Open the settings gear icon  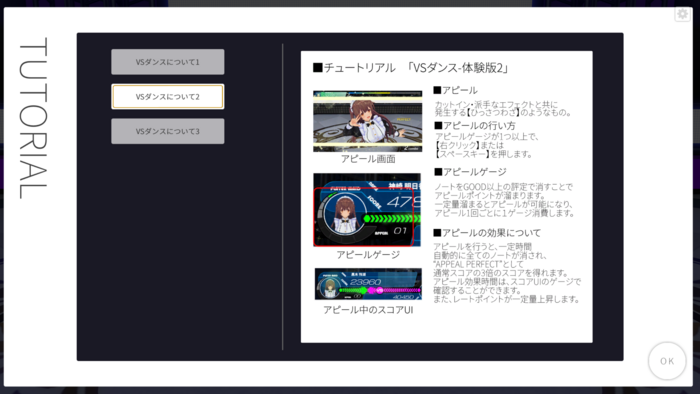(683, 14)
